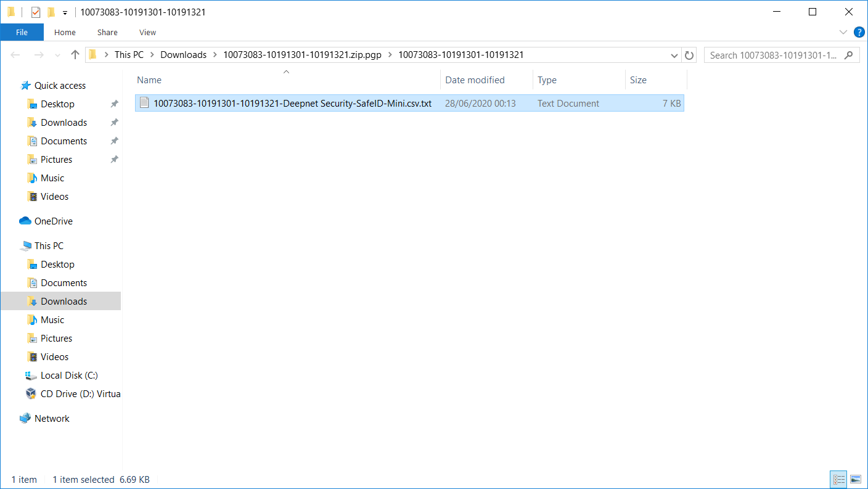The image size is (868, 489).
Task: Open the blue Help icon
Action: (859, 32)
